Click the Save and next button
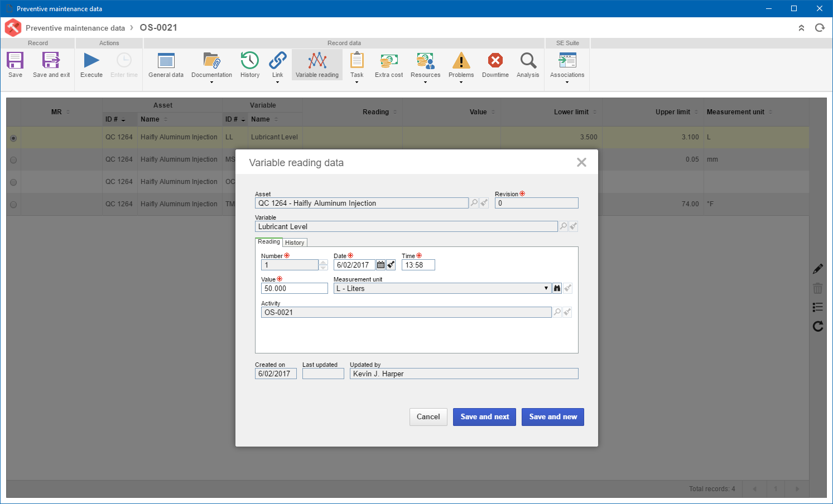Image resolution: width=833 pixels, height=504 pixels. 484,417
